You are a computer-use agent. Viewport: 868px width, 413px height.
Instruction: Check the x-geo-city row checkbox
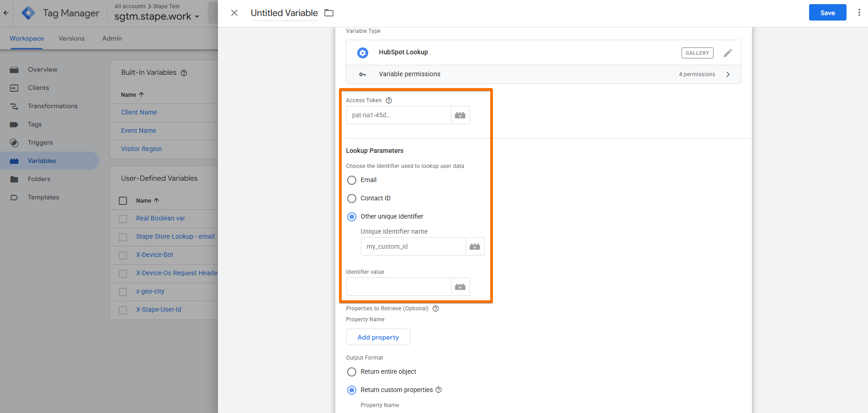(123, 292)
